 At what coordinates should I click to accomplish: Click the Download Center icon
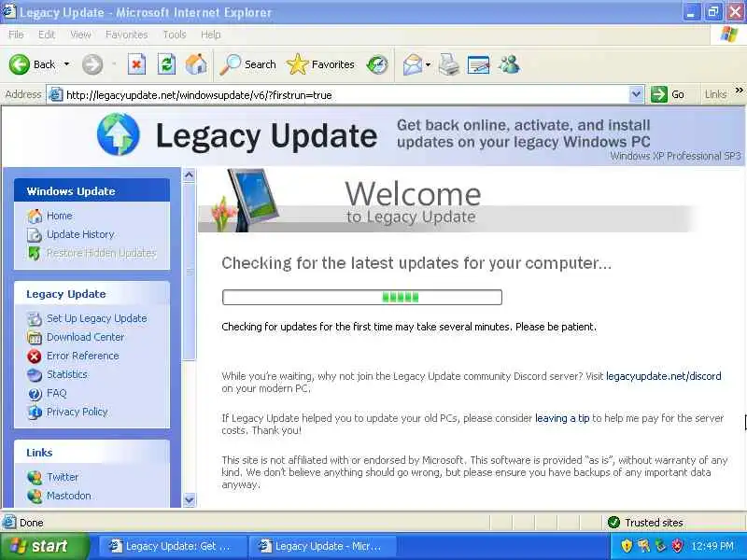coord(35,338)
